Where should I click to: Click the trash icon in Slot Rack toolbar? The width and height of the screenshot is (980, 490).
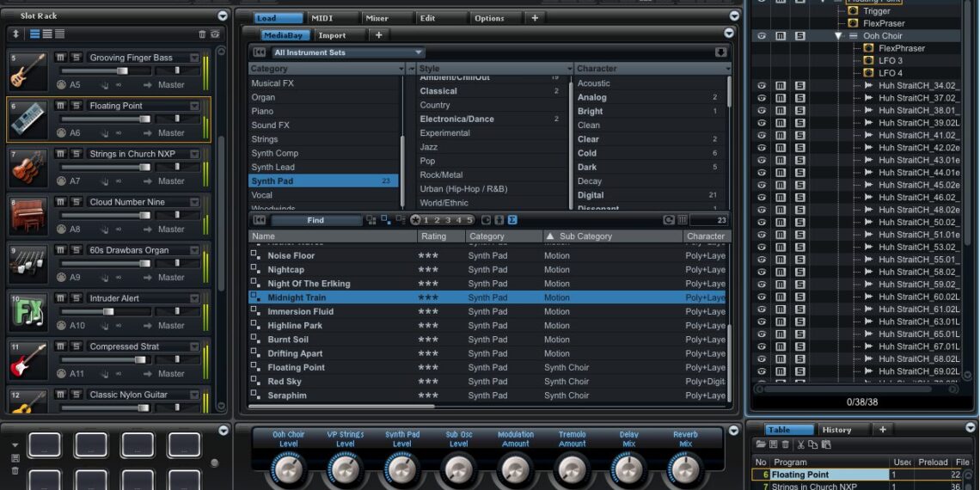pos(203,34)
